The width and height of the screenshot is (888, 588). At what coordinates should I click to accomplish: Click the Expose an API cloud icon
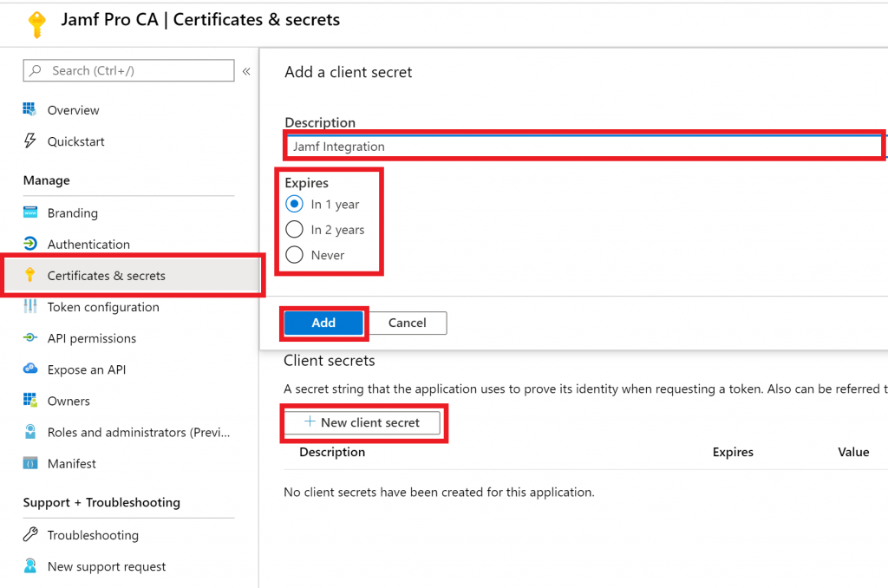coord(30,369)
